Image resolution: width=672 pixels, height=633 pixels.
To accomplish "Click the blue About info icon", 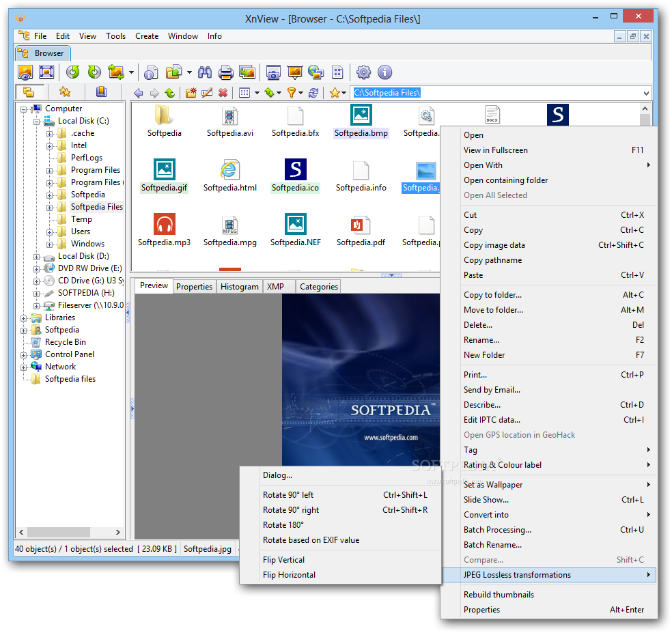I will tap(385, 72).
